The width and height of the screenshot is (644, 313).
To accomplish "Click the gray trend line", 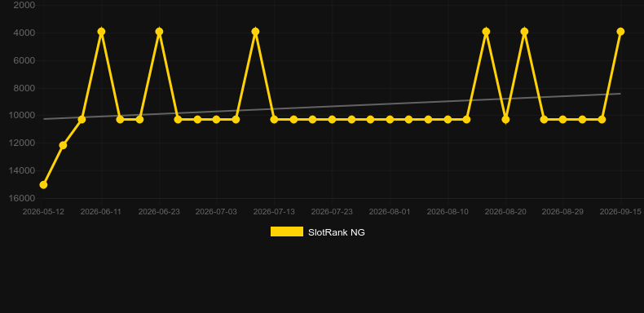I will click(x=332, y=107).
